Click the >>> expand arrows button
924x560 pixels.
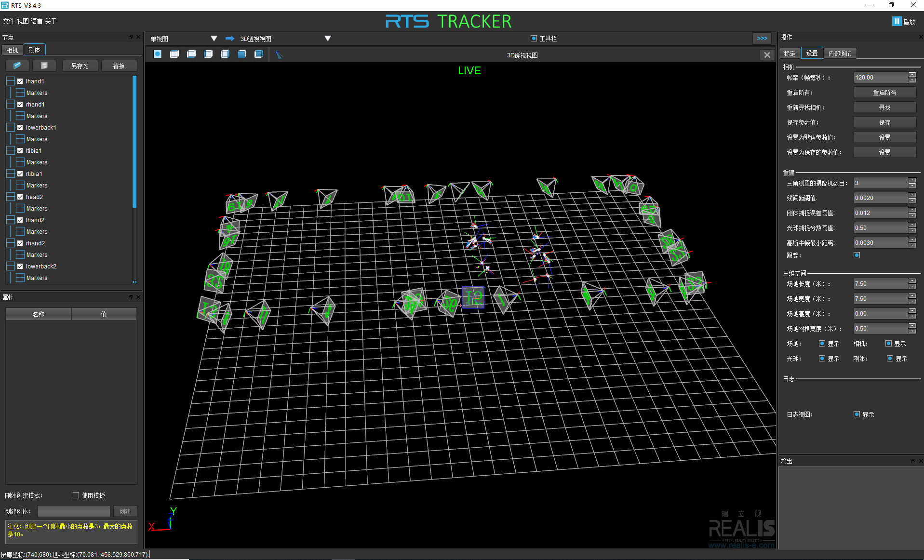pyautogui.click(x=762, y=39)
